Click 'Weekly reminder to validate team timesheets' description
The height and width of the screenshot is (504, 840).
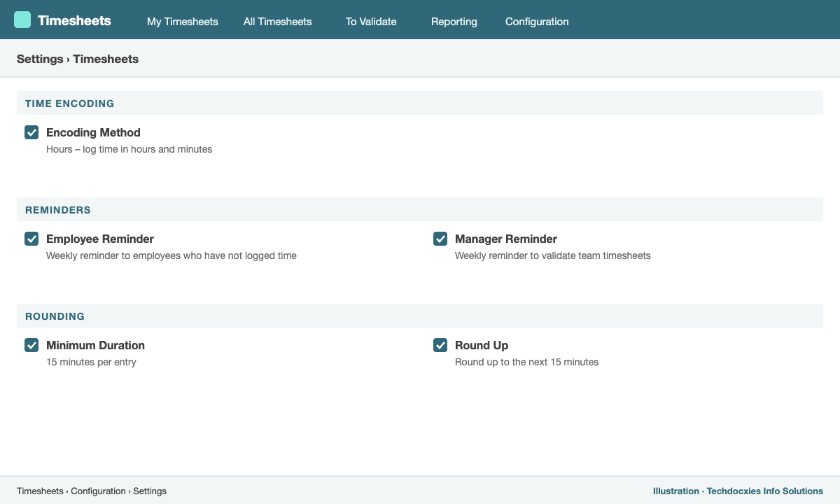(x=553, y=255)
